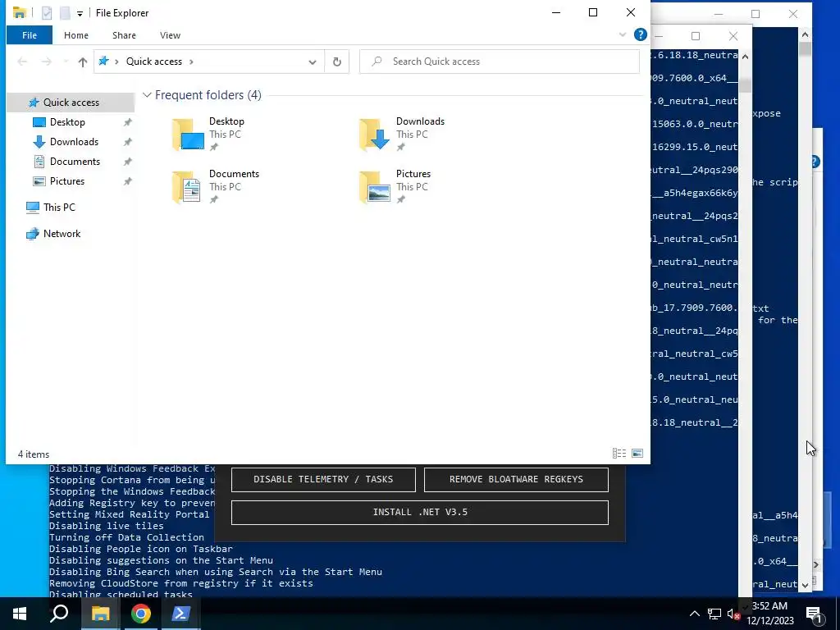Open recent locations dropdown arrow

point(66,62)
